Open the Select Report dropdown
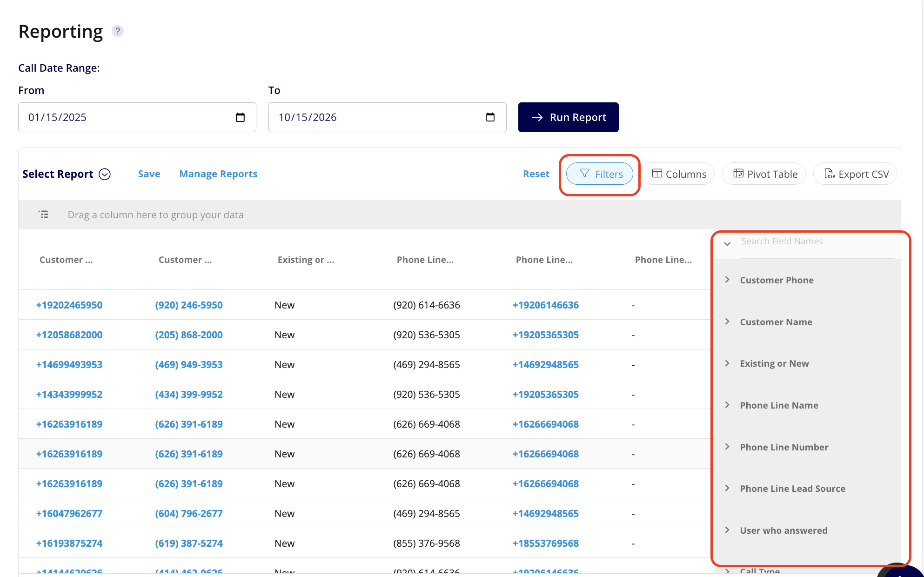Screen dimensions: 924x577 (66, 174)
